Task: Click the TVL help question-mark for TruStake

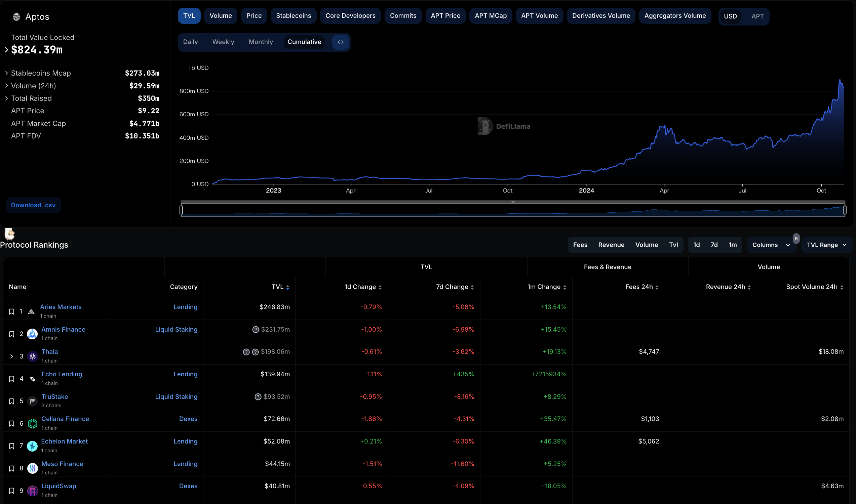Action: click(x=258, y=397)
